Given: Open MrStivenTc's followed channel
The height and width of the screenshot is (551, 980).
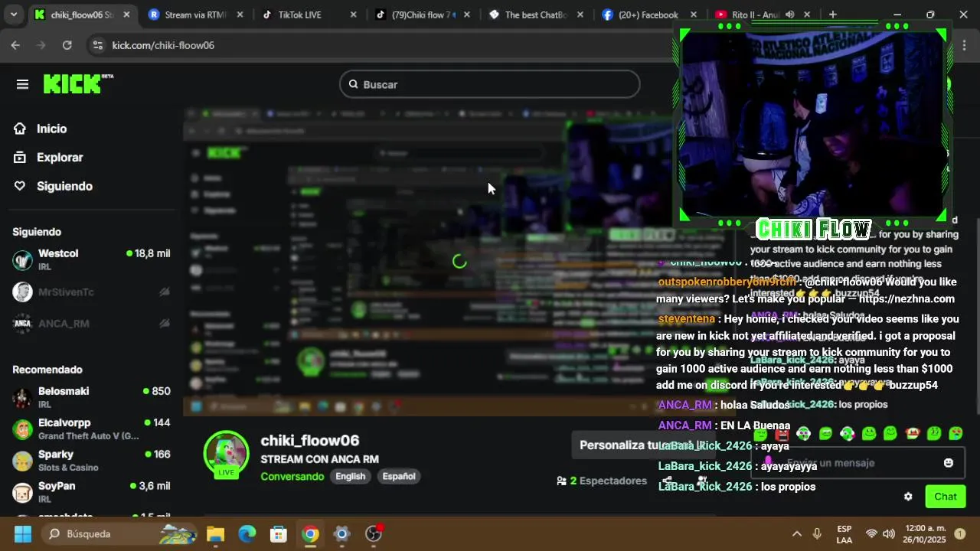Looking at the screenshot, I should pyautogui.click(x=91, y=292).
